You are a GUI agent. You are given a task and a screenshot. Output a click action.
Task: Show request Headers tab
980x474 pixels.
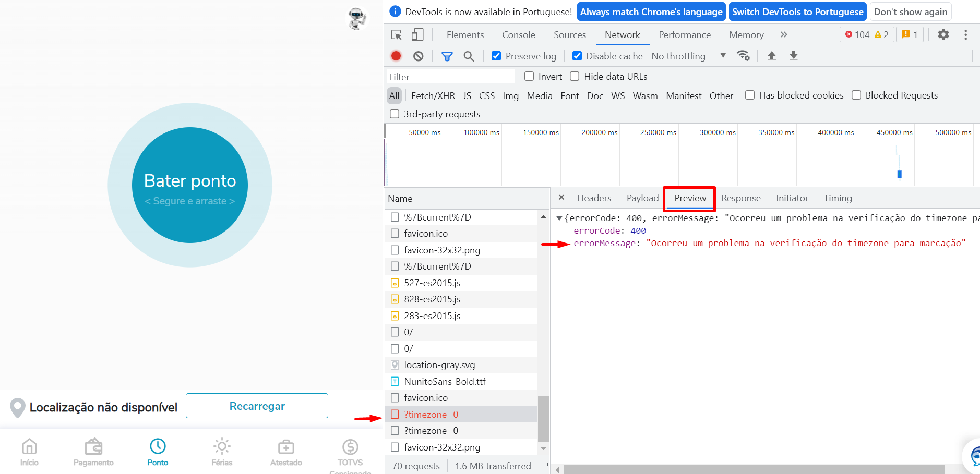click(594, 198)
